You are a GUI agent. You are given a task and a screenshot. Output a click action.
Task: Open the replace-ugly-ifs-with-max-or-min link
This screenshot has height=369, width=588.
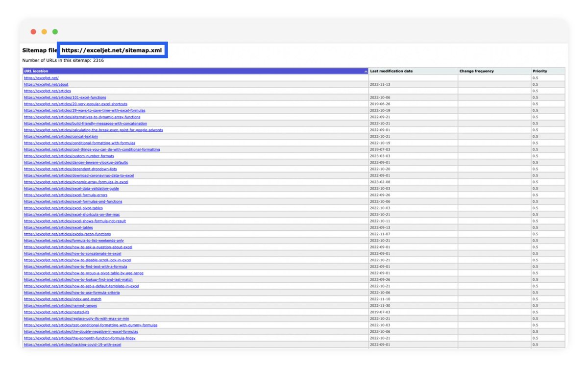coord(76,319)
